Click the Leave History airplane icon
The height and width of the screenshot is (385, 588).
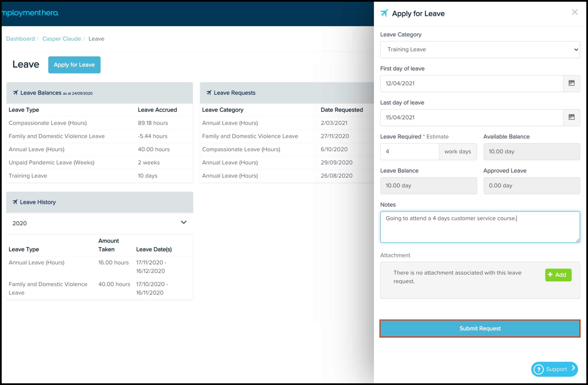pos(15,202)
